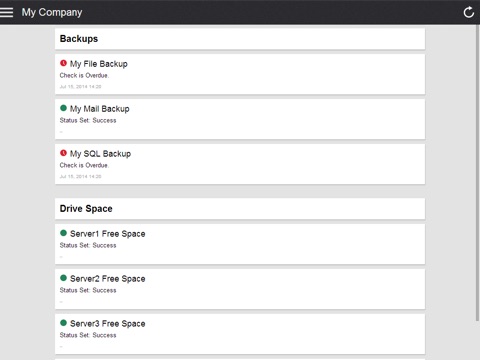Click the Check is Overdue text under My SQL Backup
This screenshot has height=360, width=480.
point(84,165)
